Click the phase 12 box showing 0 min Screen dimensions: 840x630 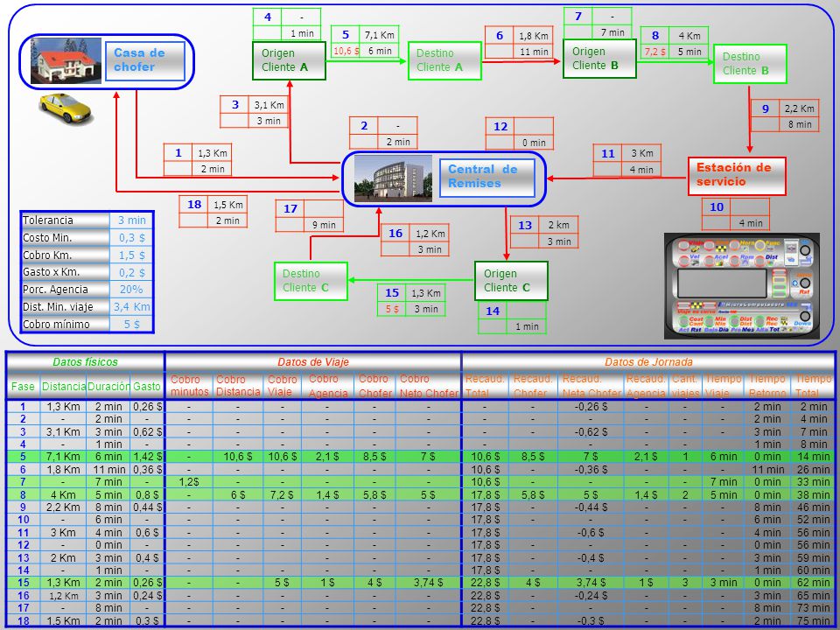point(520,134)
